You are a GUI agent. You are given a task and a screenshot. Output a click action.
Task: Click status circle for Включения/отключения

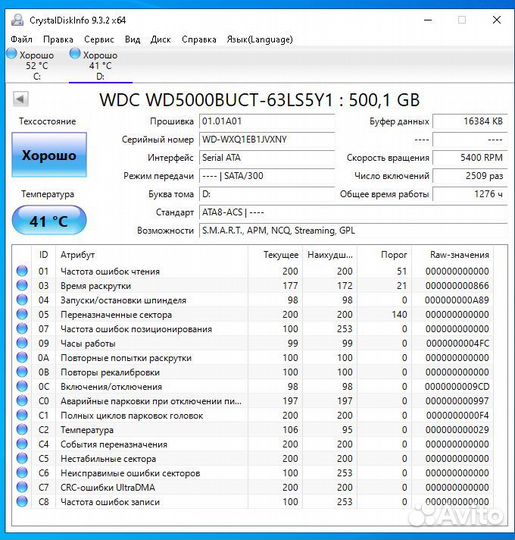click(x=22, y=386)
